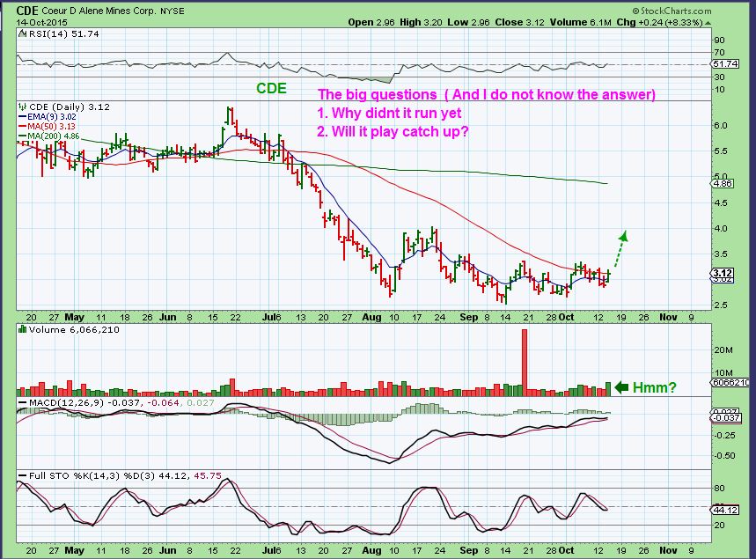
Task: Select the MA(200) 4.86 legend entry
Action: [x=48, y=136]
